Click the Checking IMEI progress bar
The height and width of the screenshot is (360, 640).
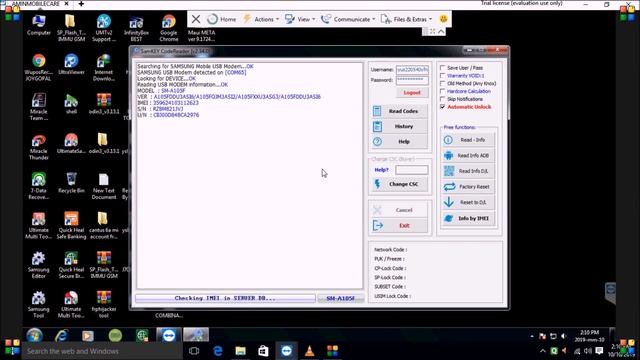coord(225,298)
